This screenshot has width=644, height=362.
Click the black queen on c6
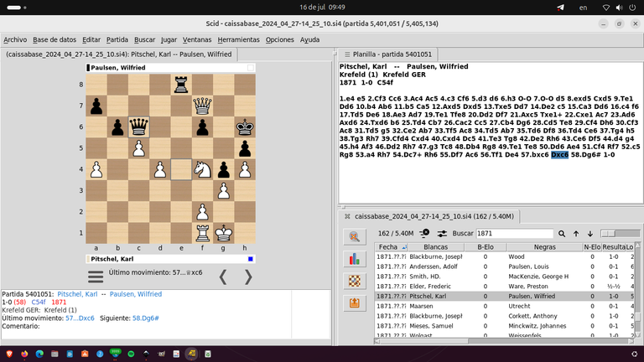point(139,127)
